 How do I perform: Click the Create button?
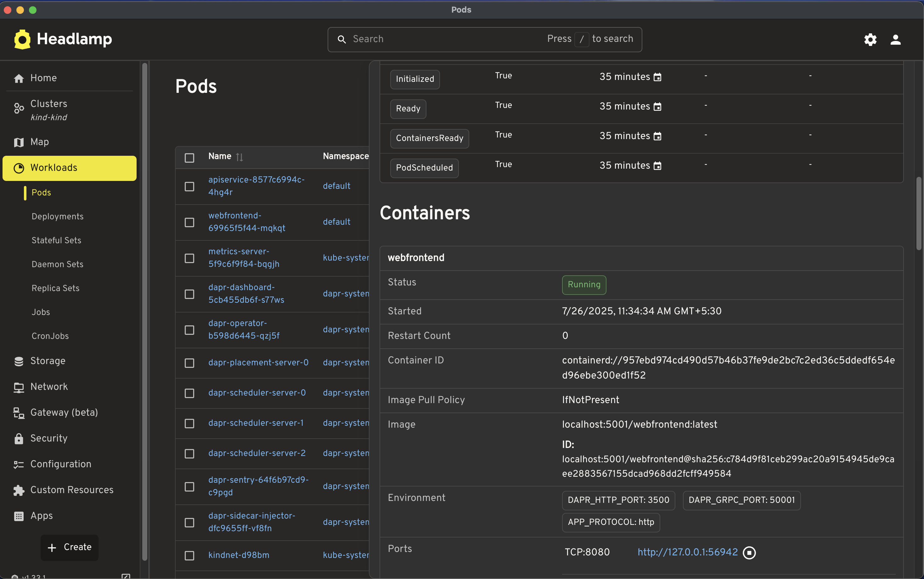tap(69, 547)
